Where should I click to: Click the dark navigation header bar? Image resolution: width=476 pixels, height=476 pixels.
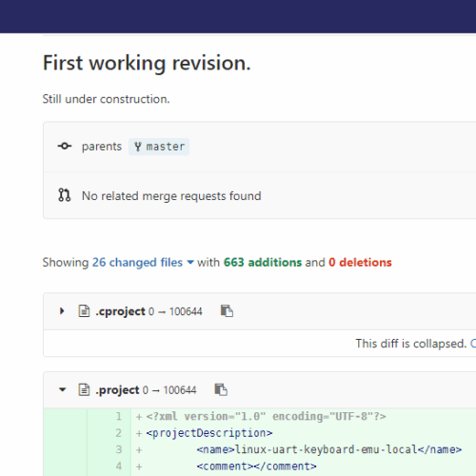[x=238, y=16]
